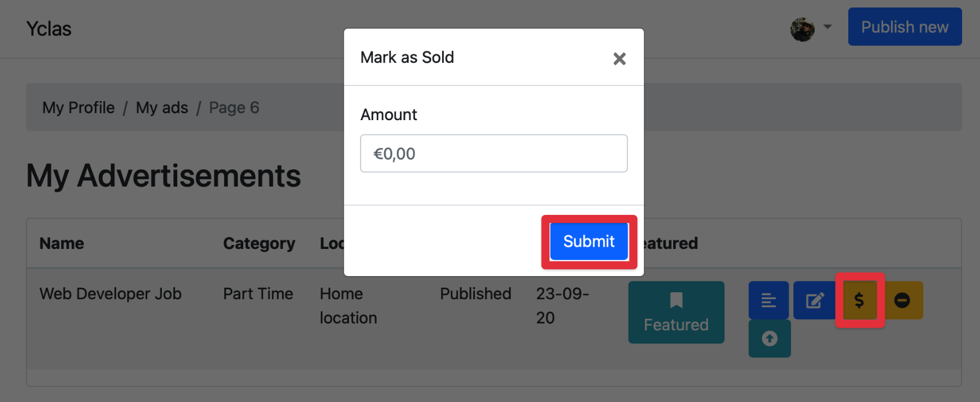Click the Name column header
Screen dimensions: 980x402
pyautogui.click(x=62, y=244)
